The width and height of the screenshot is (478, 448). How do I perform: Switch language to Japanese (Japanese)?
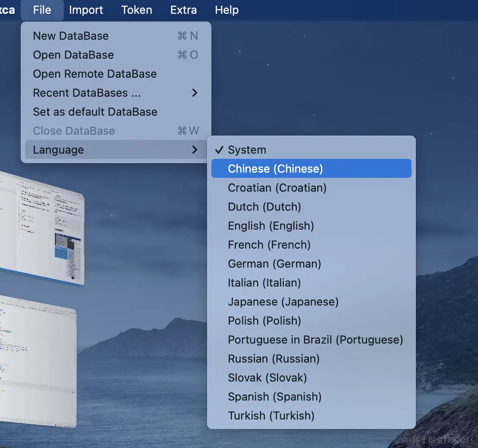(x=311, y=302)
